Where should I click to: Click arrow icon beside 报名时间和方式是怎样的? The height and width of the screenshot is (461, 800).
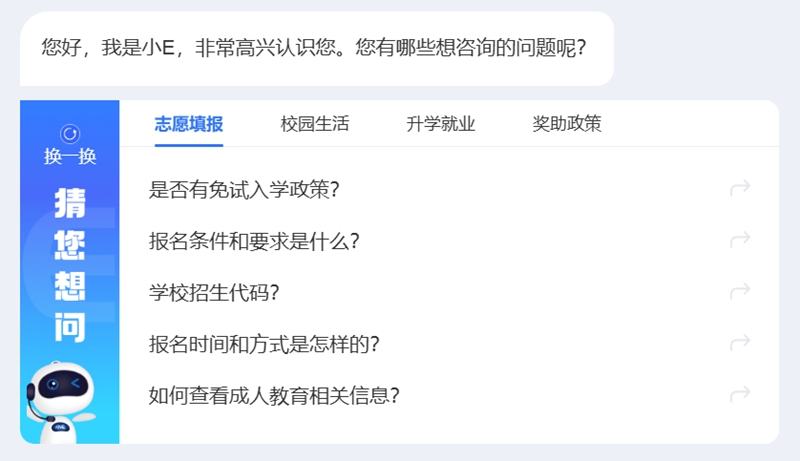pyautogui.click(x=740, y=343)
